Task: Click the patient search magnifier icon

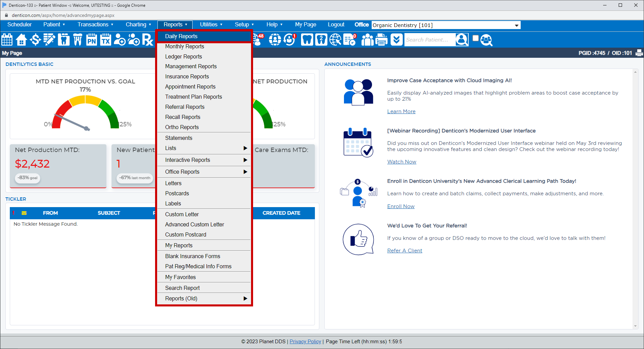Action: (x=462, y=40)
